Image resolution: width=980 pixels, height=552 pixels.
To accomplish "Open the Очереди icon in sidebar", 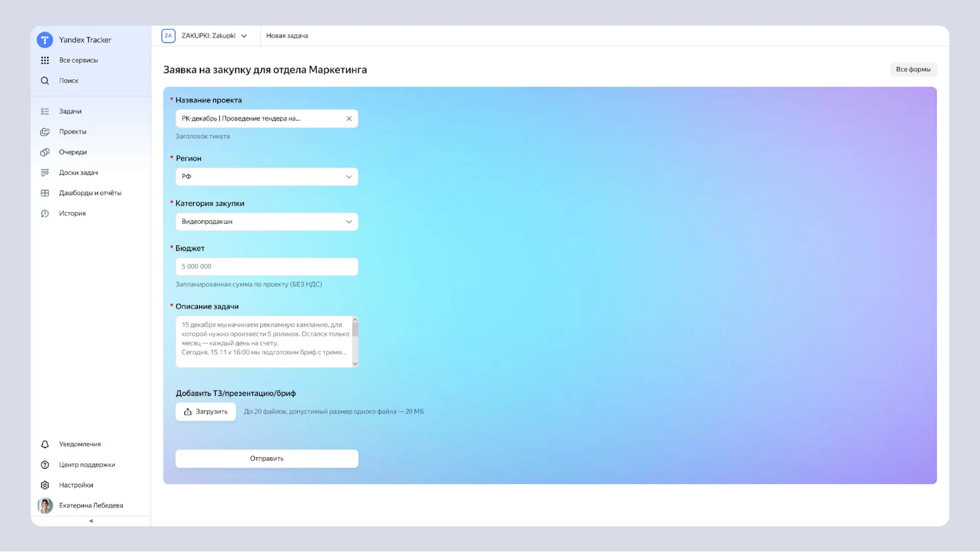I will click(x=45, y=152).
